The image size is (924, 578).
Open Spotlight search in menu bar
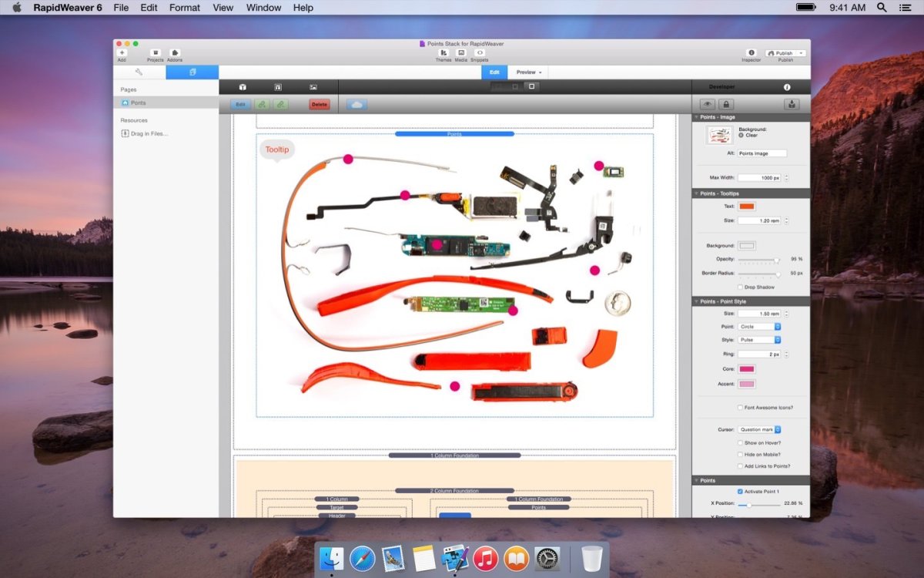[882, 7]
